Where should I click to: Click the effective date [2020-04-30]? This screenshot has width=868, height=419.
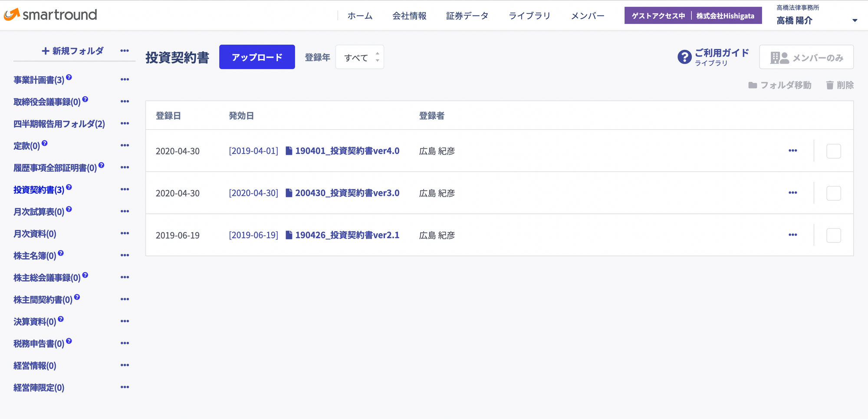[x=253, y=193]
